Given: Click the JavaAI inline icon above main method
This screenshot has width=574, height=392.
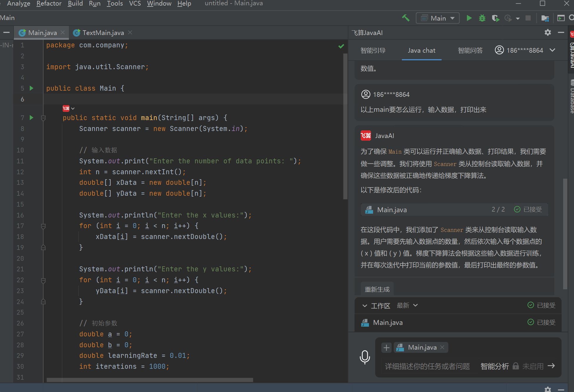Looking at the screenshot, I should [x=66, y=108].
